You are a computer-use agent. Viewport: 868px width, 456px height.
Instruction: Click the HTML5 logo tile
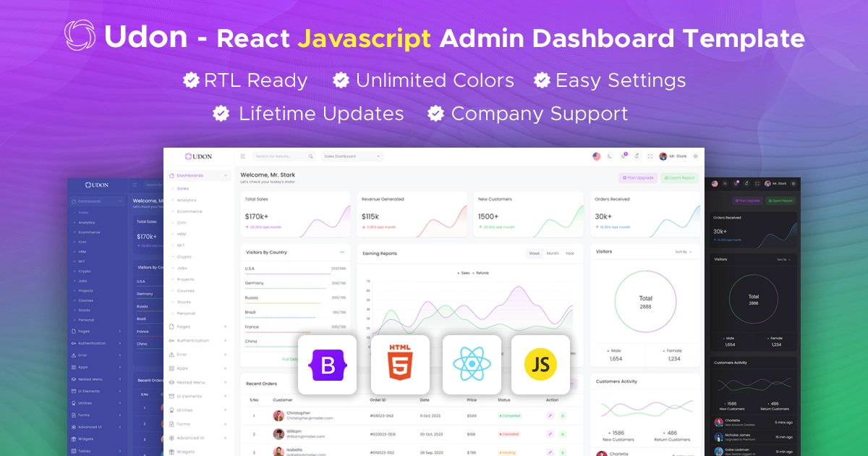[x=400, y=365]
